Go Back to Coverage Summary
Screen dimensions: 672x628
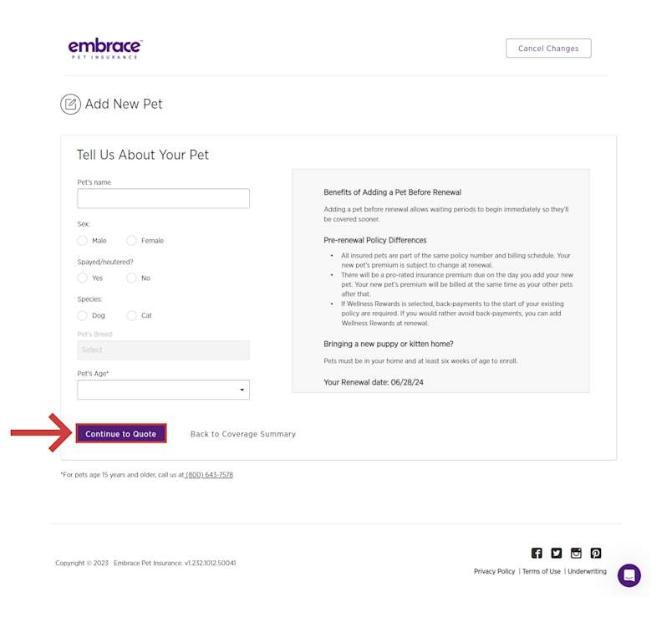click(x=242, y=433)
